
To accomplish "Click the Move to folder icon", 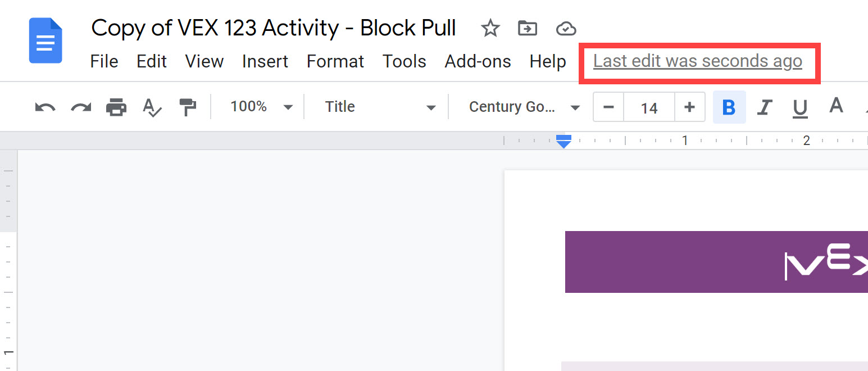I will point(527,28).
